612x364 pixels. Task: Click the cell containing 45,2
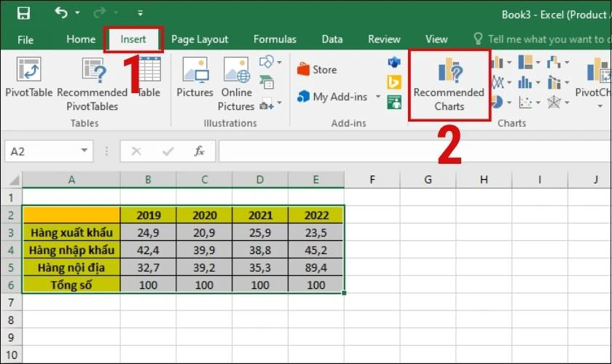pyautogui.click(x=316, y=250)
